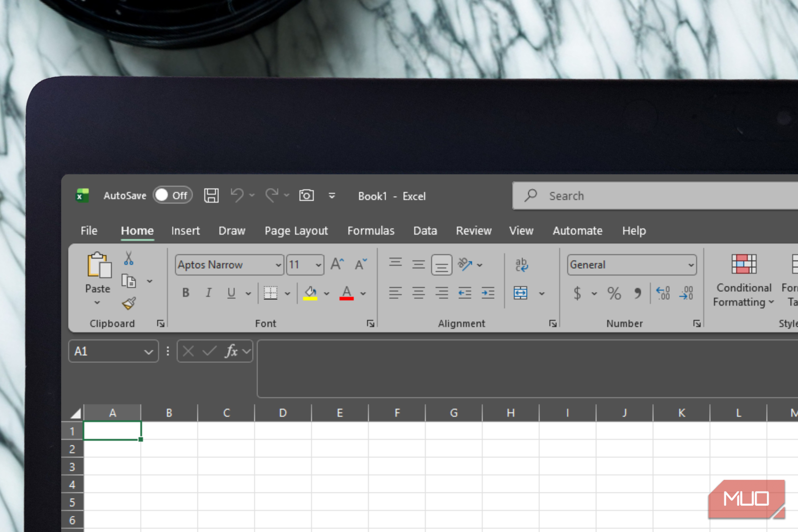This screenshot has width=798, height=532.
Task: Click the Redo arrow icon
Action: click(272, 195)
